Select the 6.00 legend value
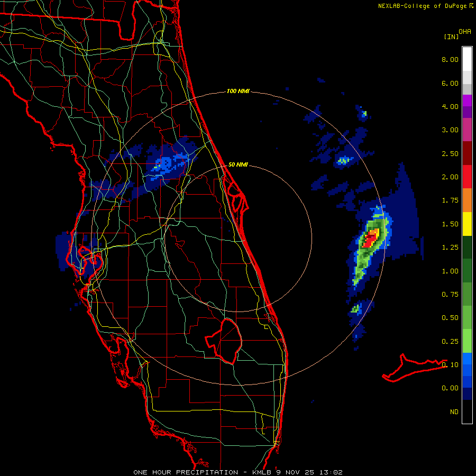Viewport: 476px width, 476px height. tap(450, 83)
